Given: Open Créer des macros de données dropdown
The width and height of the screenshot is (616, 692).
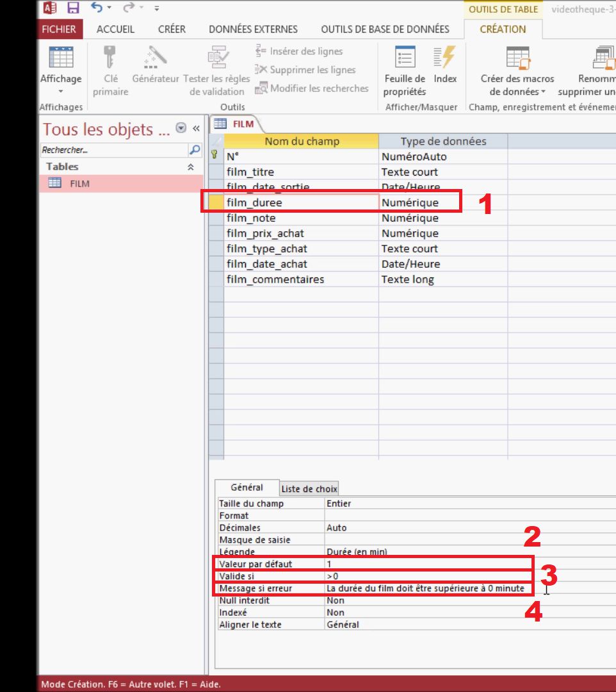Looking at the screenshot, I should [517, 70].
